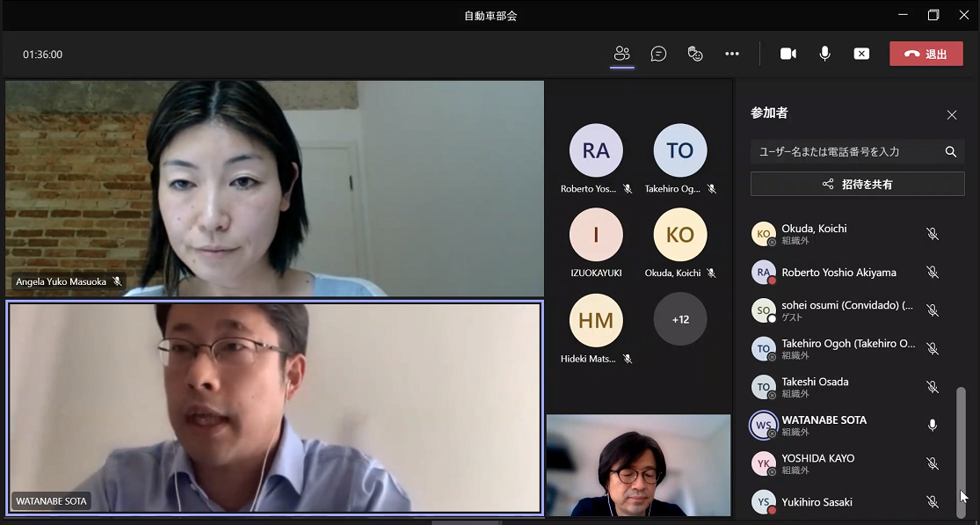Click the muted mic icon beside YOSHIDA KAYO

coord(933,463)
